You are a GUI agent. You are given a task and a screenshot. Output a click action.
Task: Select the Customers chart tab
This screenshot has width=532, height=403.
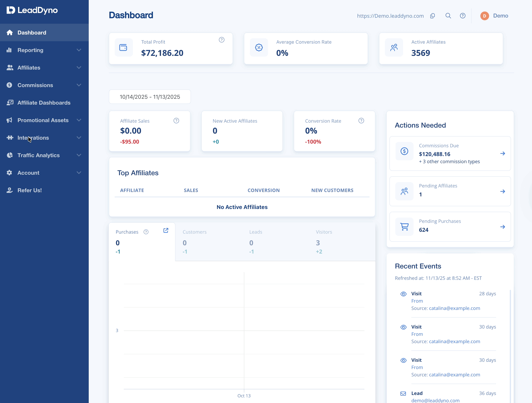tap(209, 242)
